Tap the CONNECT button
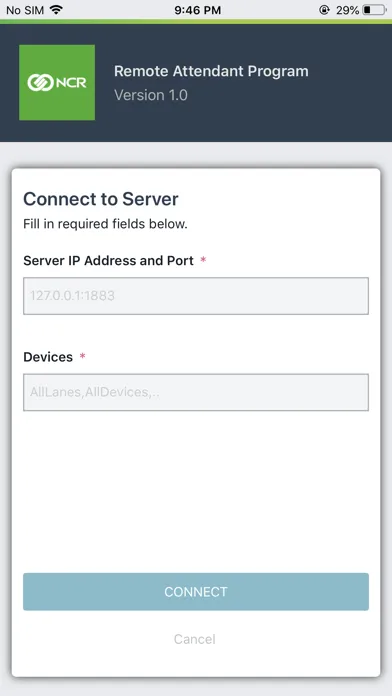 (196, 592)
